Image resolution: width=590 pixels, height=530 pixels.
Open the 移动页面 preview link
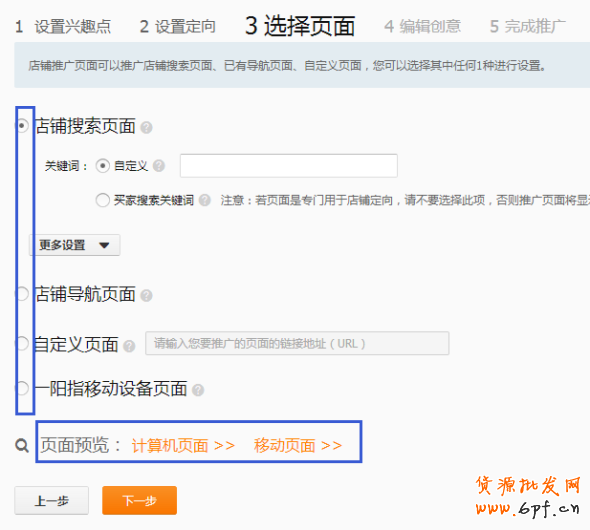click(x=298, y=446)
